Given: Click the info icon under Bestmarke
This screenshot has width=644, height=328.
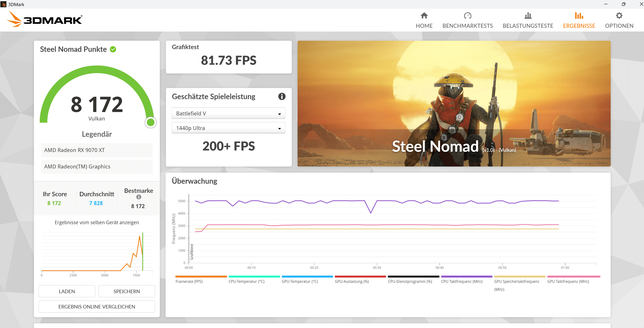Looking at the screenshot, I should (139, 197).
